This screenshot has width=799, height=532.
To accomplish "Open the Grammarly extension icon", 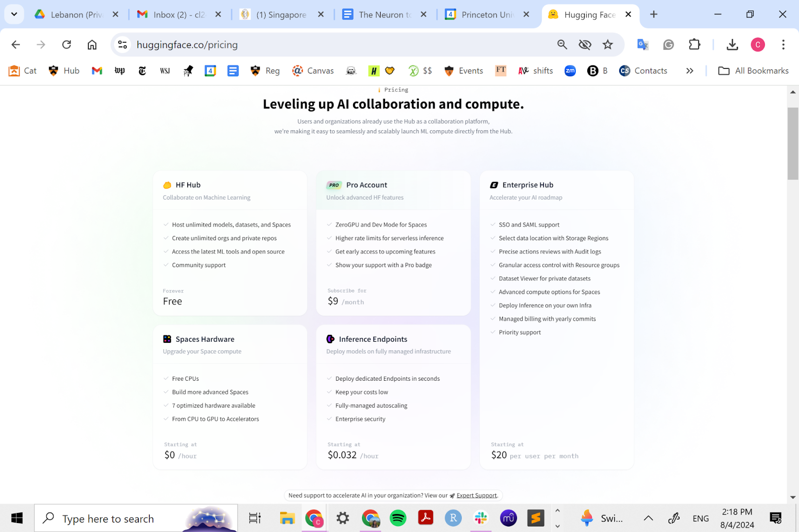I will coord(669,45).
